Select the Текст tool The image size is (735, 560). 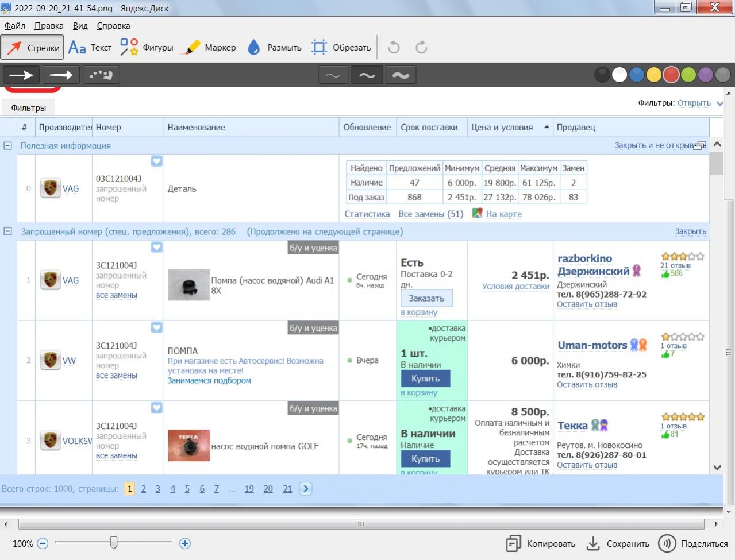(x=90, y=48)
